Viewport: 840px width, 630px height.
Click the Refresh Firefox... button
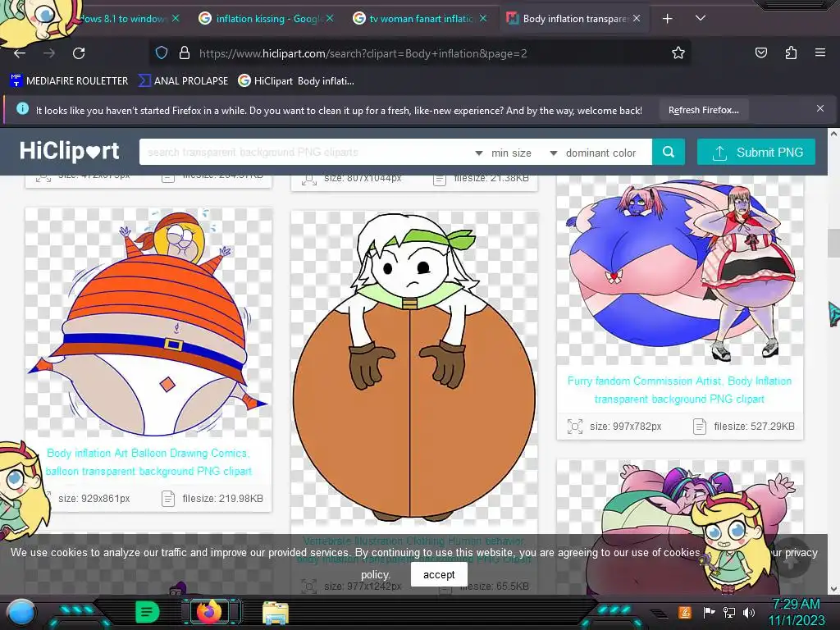(x=703, y=110)
